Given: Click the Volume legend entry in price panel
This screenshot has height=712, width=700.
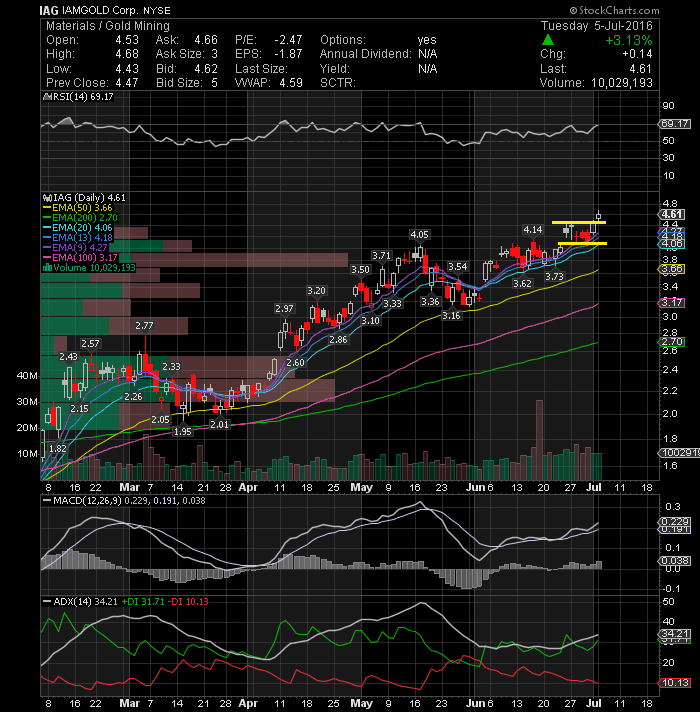Looking at the screenshot, I should click(89, 267).
